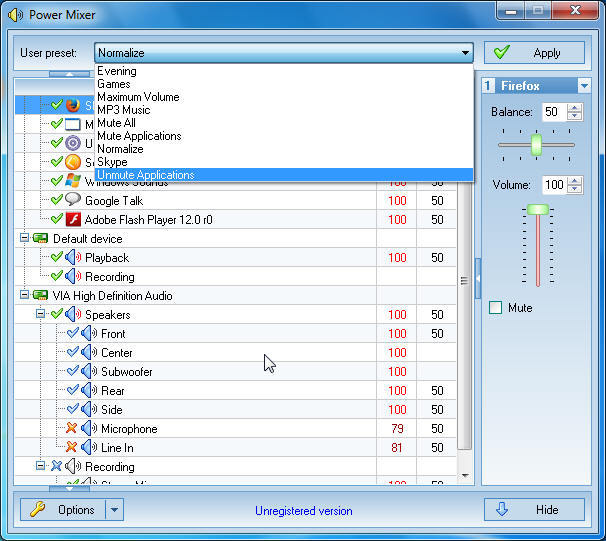Collapse the VIA High Definition Audio tree node
This screenshot has height=541, width=606.
pos(24,296)
